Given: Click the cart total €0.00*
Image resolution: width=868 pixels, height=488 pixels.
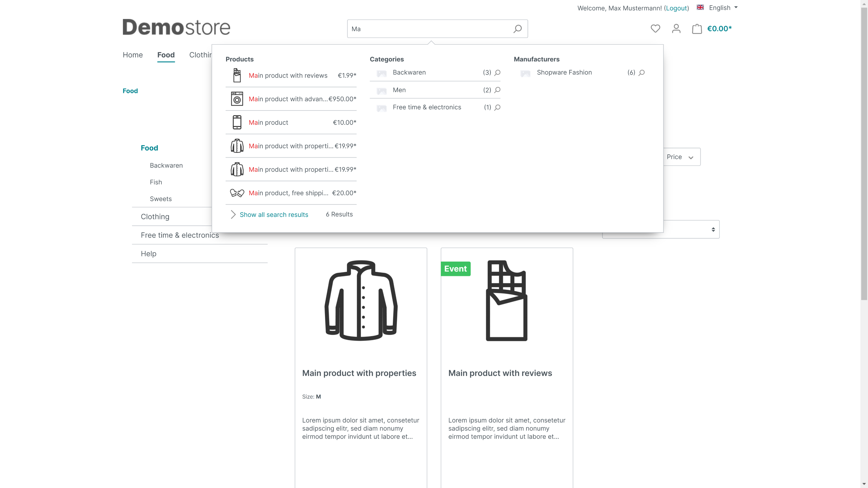Looking at the screenshot, I should pos(719,29).
